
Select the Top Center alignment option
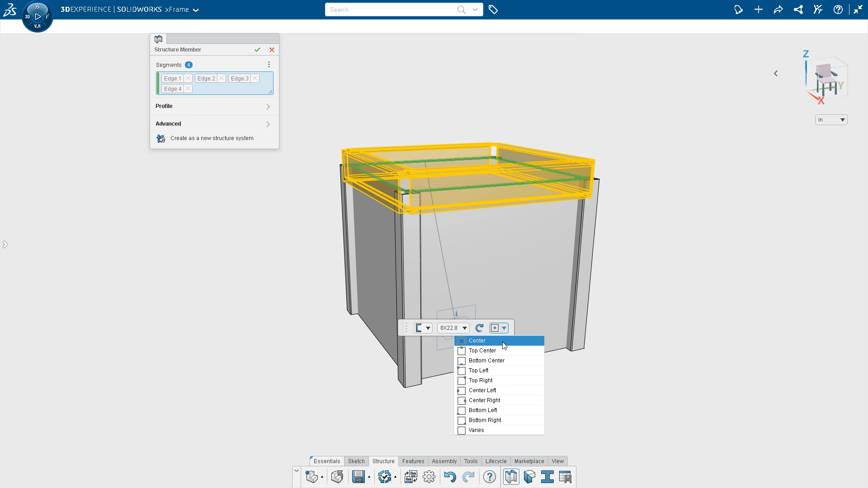coord(482,351)
